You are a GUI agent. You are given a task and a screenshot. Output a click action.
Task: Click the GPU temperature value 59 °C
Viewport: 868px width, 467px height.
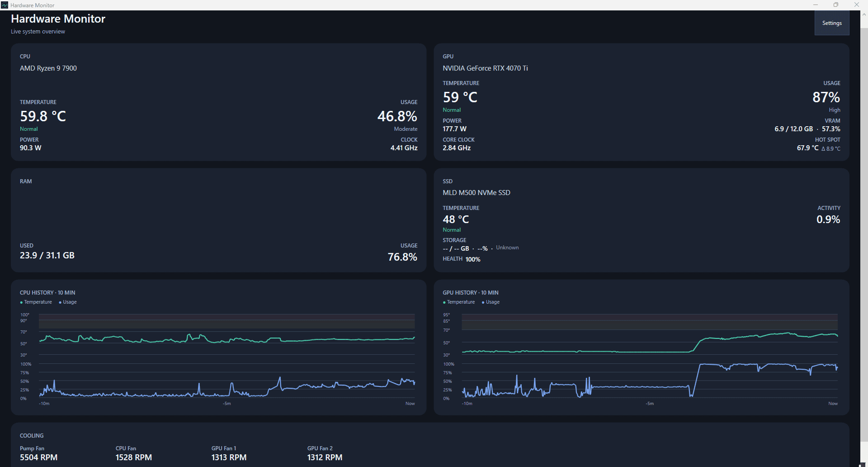tap(460, 97)
